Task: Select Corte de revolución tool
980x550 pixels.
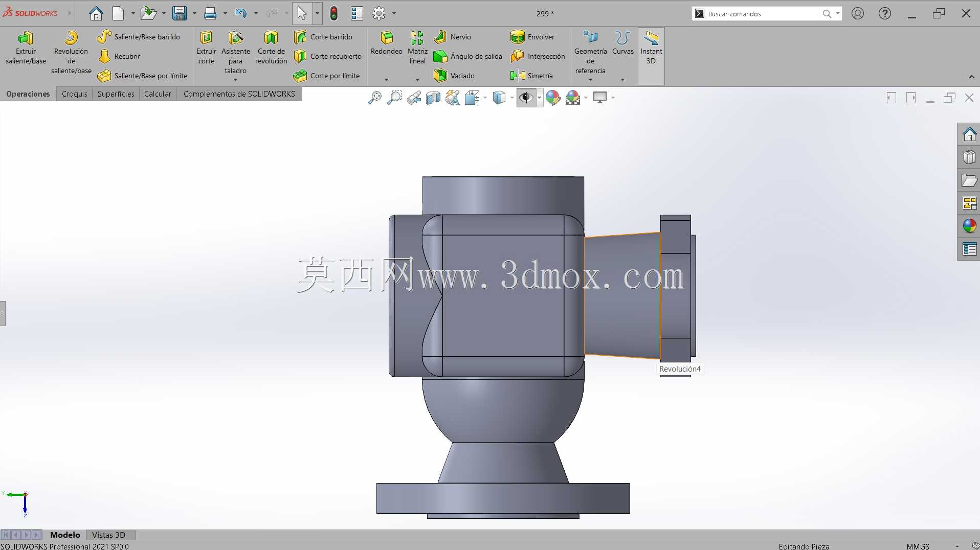Action: pyautogui.click(x=271, y=49)
